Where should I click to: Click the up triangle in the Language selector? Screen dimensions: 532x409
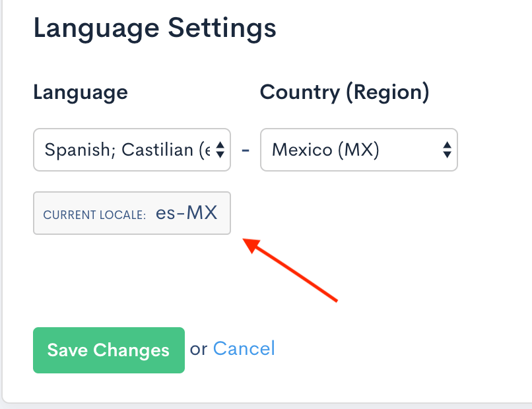coord(220,144)
